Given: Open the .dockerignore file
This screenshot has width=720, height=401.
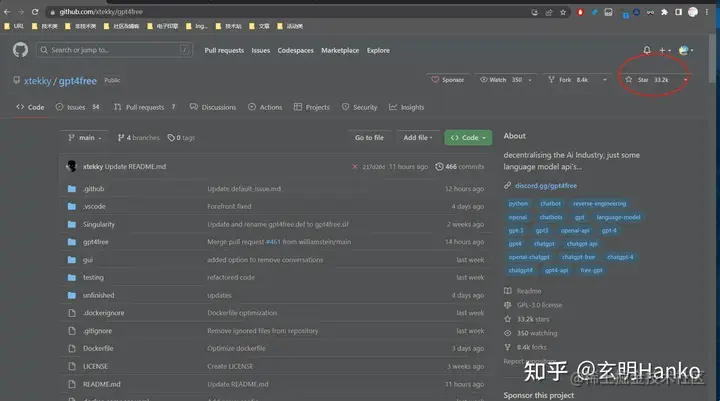Looking at the screenshot, I should pyautogui.click(x=103, y=313).
